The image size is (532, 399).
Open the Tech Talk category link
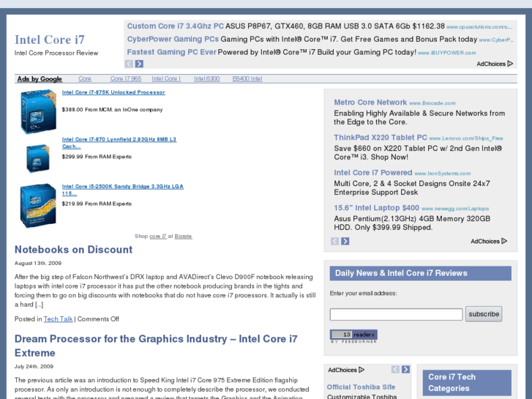click(x=58, y=319)
